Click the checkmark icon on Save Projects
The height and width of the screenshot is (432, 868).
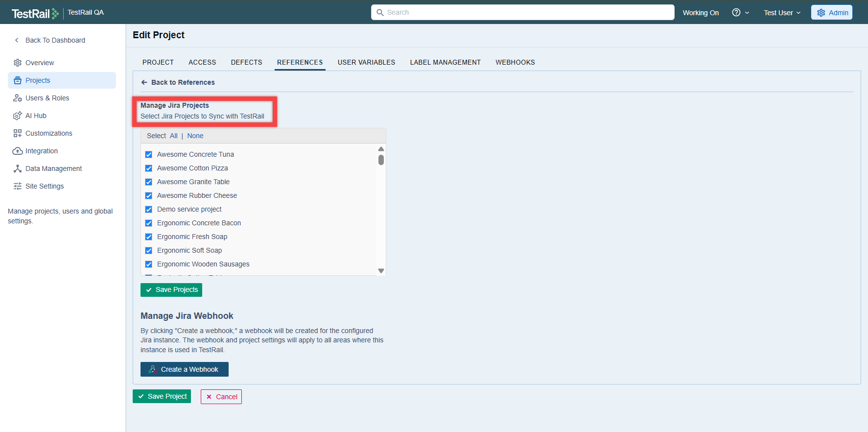click(149, 290)
